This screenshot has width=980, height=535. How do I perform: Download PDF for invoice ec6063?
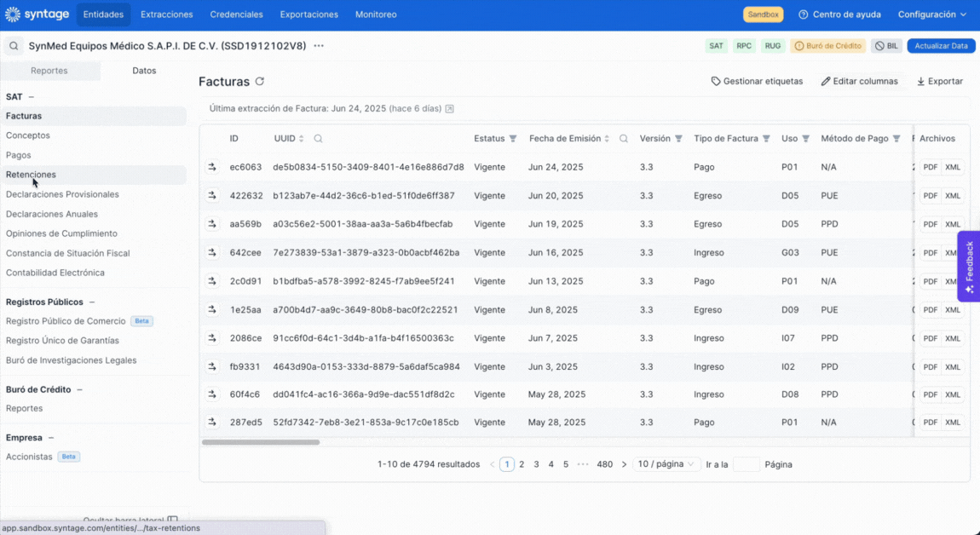pyautogui.click(x=931, y=168)
